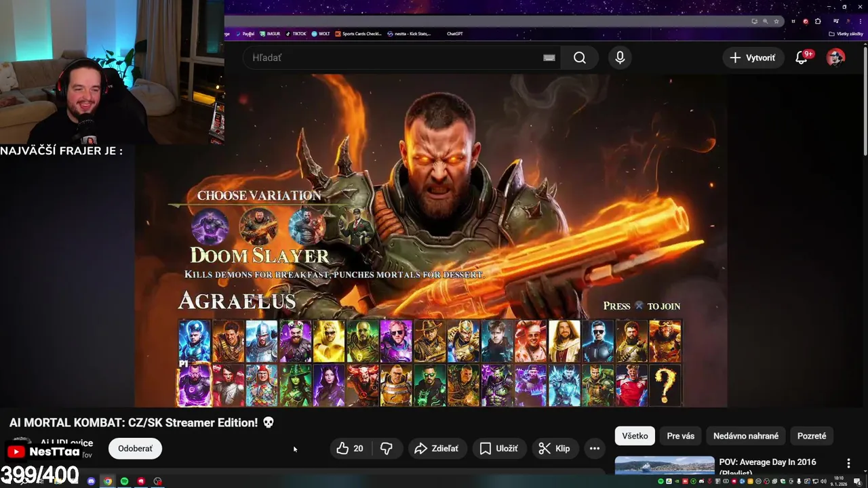Select the green witch character tile
Screen dimensions: 868x488
coord(296,385)
